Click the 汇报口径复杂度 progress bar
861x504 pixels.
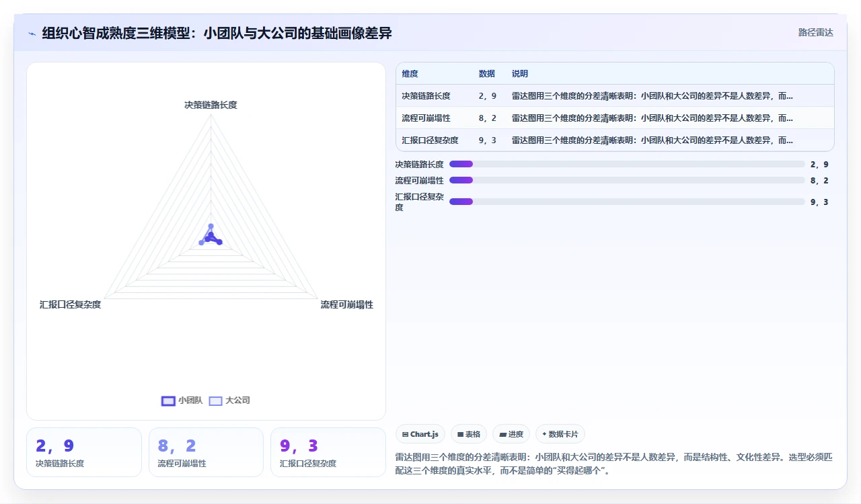(x=627, y=202)
